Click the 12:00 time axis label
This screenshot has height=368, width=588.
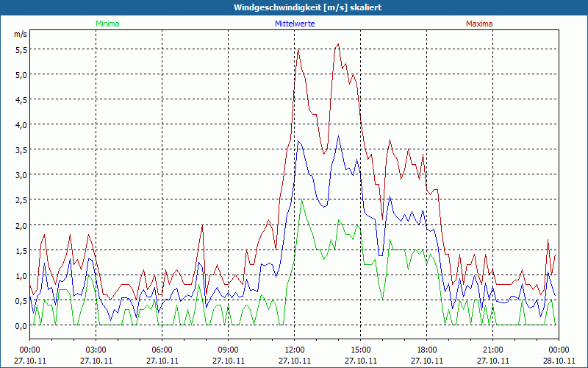tap(295, 350)
